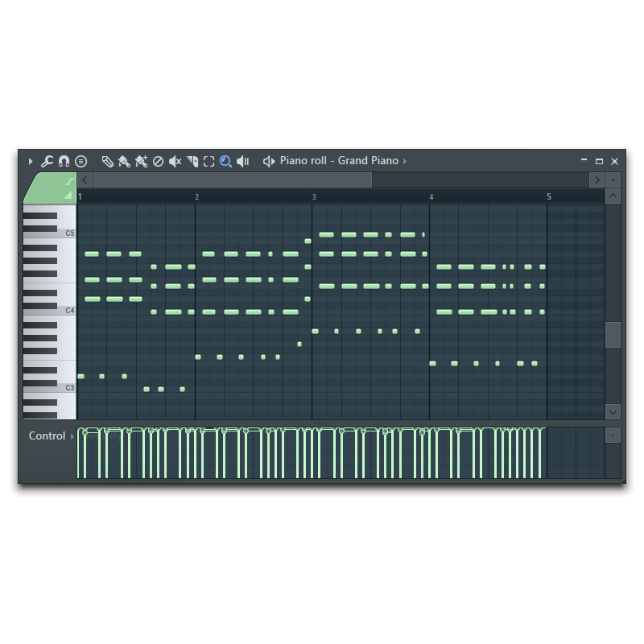Activate the Paint in drum sequencer mode tool
This screenshot has height=644, width=644.
point(141,161)
